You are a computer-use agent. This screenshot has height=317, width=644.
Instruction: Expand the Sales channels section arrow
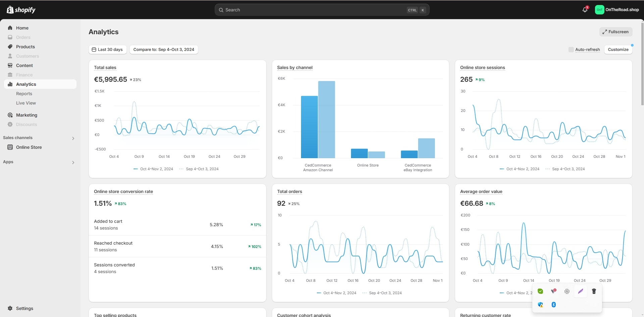pyautogui.click(x=73, y=138)
